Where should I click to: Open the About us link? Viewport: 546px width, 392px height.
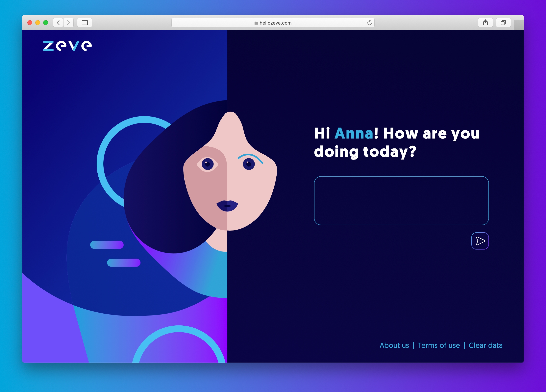[x=394, y=345]
